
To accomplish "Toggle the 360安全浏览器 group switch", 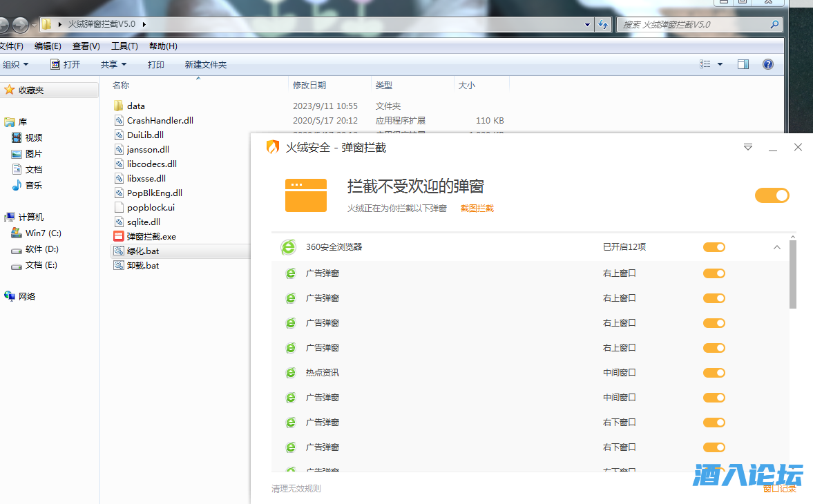I will point(714,247).
